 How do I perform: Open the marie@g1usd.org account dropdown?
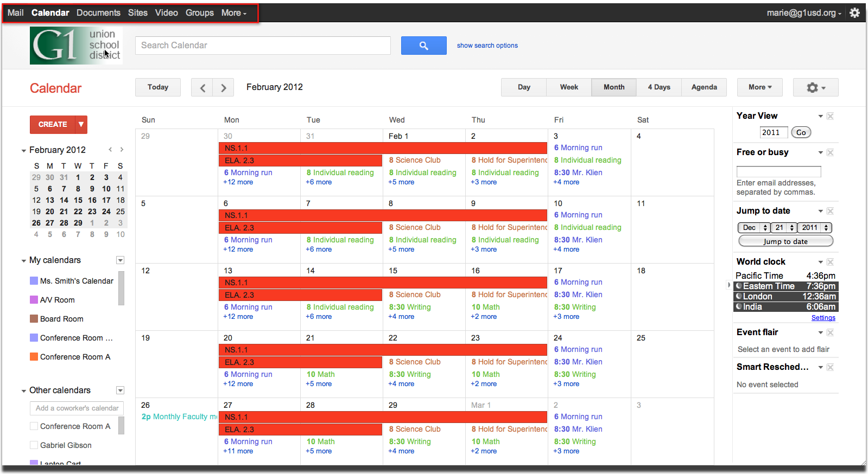[804, 13]
